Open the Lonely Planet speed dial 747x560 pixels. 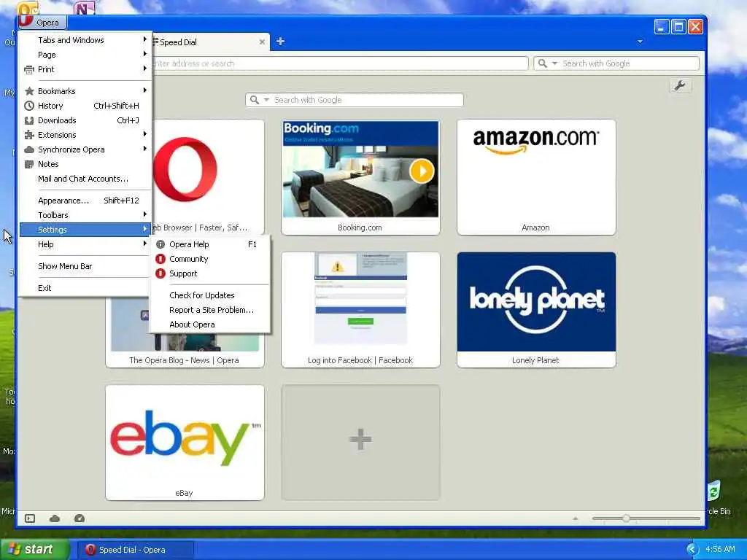(536, 310)
